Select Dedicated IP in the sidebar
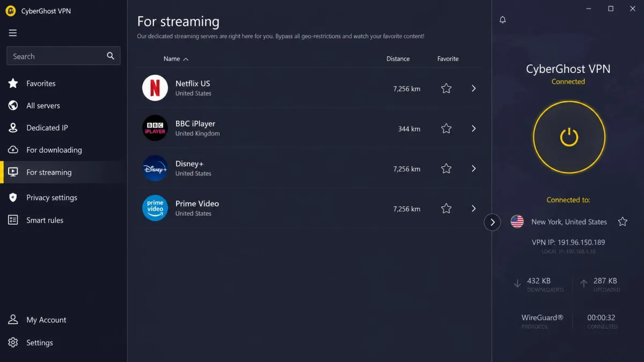Screen dimensions: 644x362 pyautogui.click(x=47, y=128)
